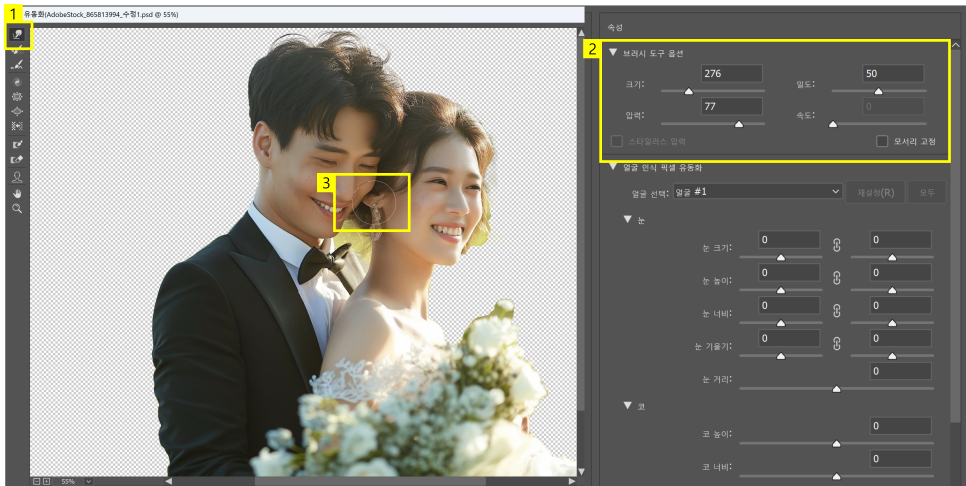Click the 밀도 value field showing 50
This screenshot has width=966, height=486.
893,73
